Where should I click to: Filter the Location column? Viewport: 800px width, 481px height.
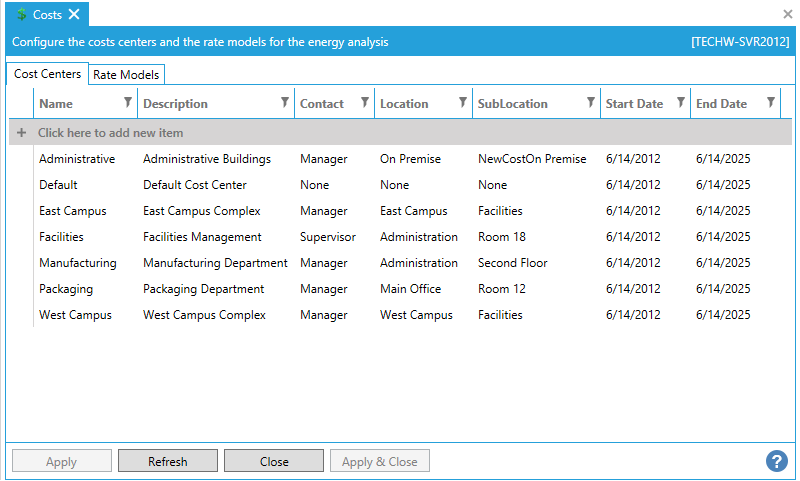(x=462, y=102)
